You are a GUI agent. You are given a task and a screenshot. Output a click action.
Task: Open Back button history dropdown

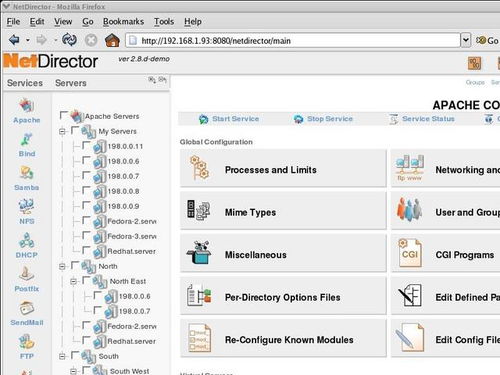(28, 40)
